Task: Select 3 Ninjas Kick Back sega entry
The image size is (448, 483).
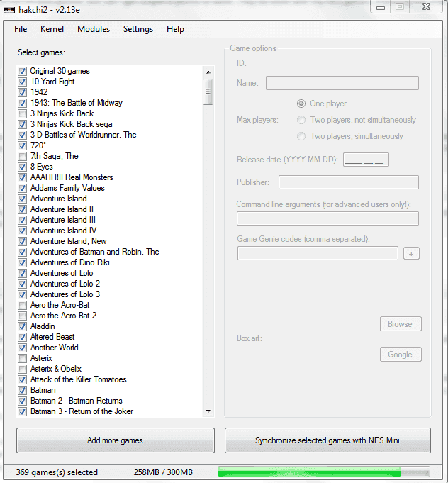Action: pos(71,124)
